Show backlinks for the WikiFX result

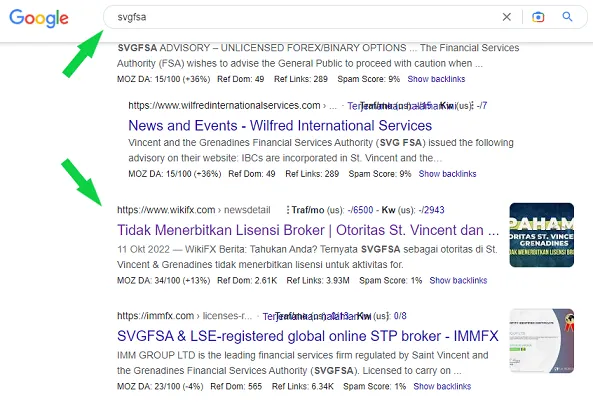tap(458, 281)
